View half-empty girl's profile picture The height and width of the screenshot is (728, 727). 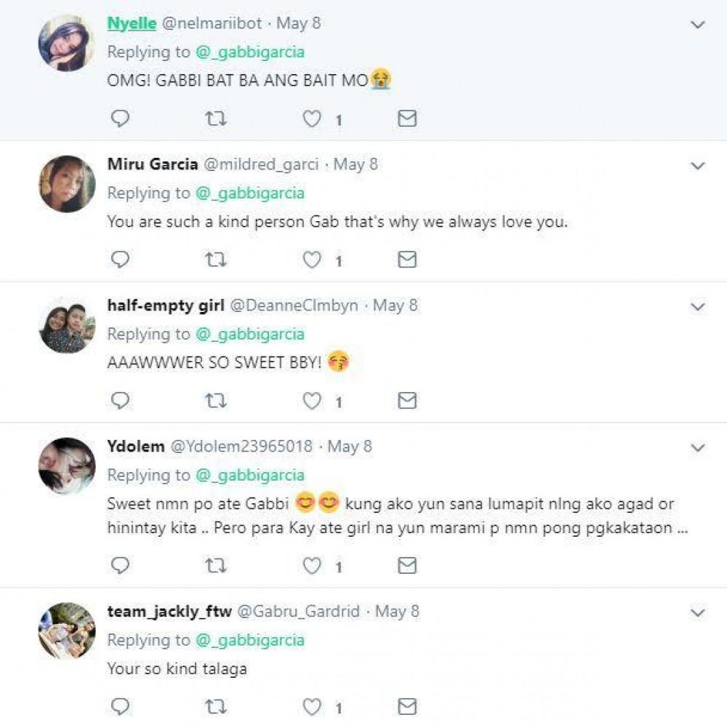click(x=67, y=325)
